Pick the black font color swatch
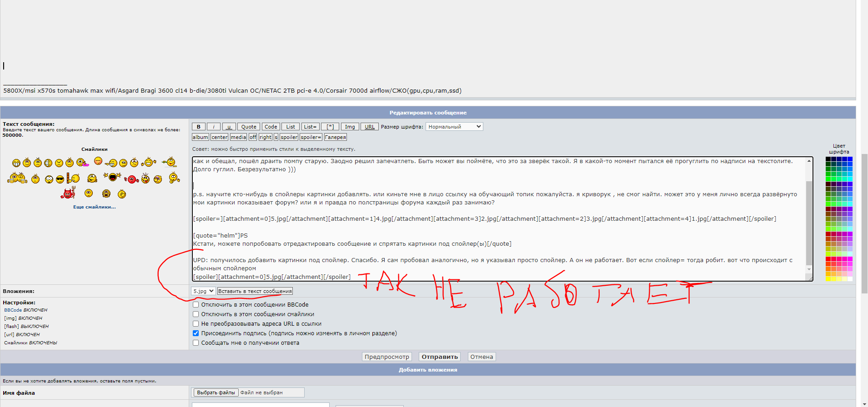The image size is (868, 407). tap(828, 159)
